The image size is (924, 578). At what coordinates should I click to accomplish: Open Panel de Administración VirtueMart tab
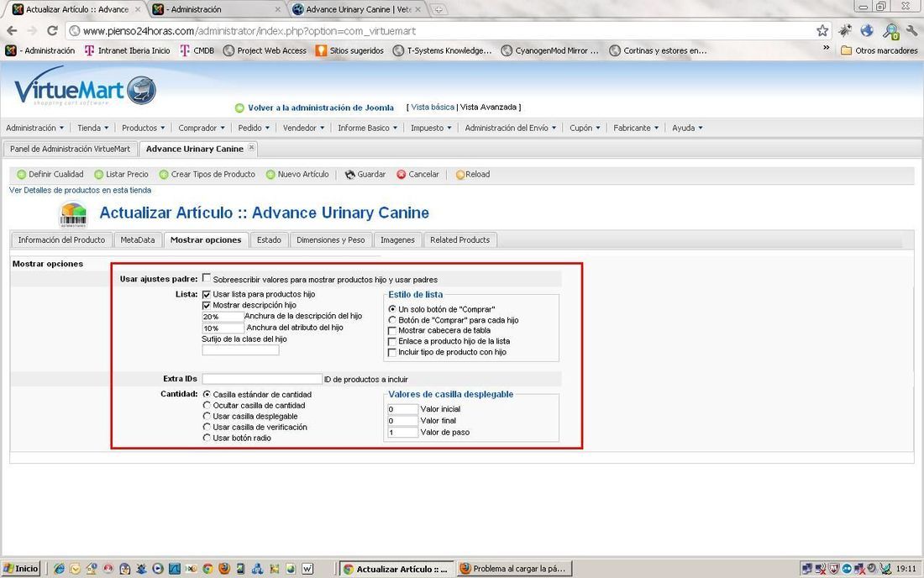coord(70,149)
